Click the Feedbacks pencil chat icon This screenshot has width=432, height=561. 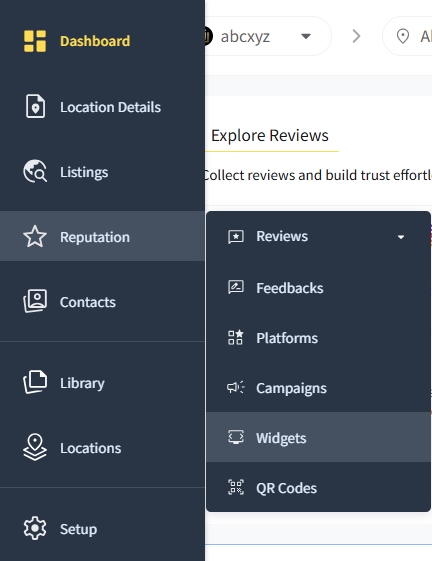pos(236,287)
